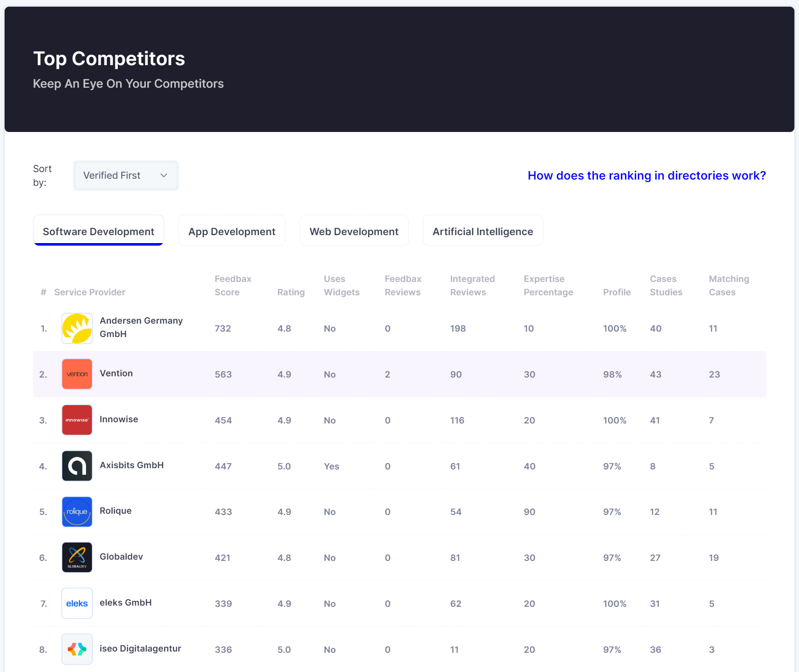
Task: Click Globaldev's Matching Cases value 19
Action: point(714,558)
